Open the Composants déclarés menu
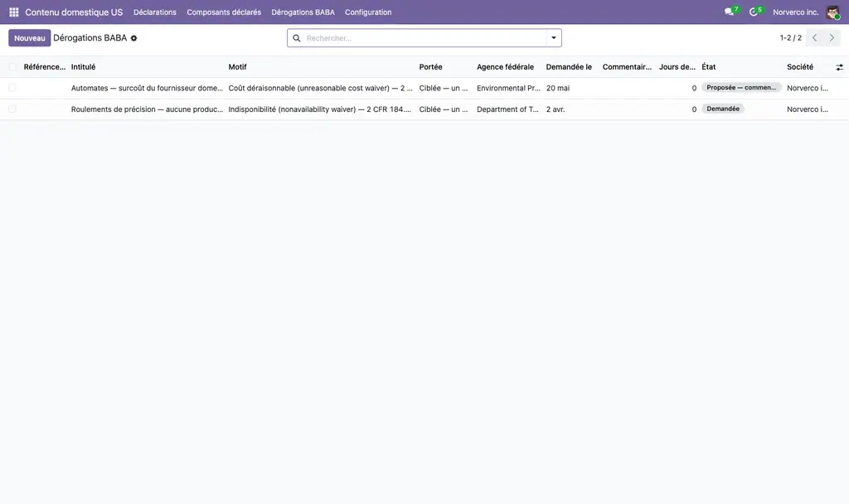The height and width of the screenshot is (504, 849). coord(224,12)
